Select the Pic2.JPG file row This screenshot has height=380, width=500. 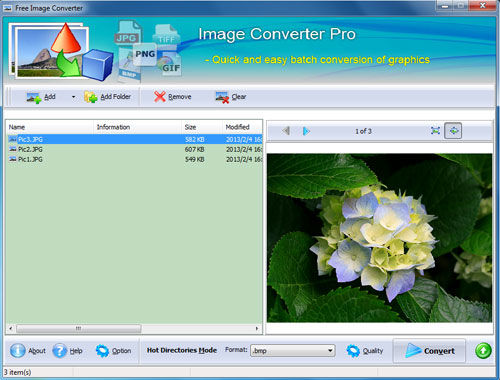(x=134, y=149)
